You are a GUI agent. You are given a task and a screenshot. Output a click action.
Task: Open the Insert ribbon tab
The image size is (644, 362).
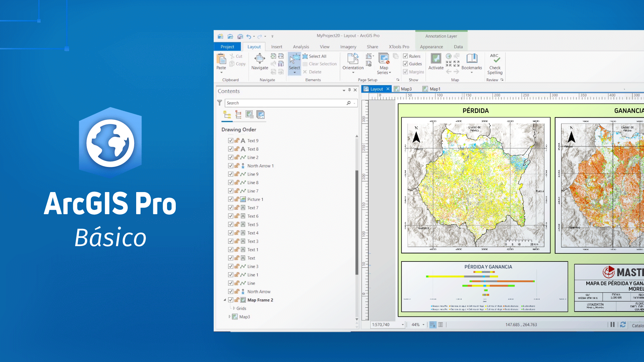pos(276,47)
